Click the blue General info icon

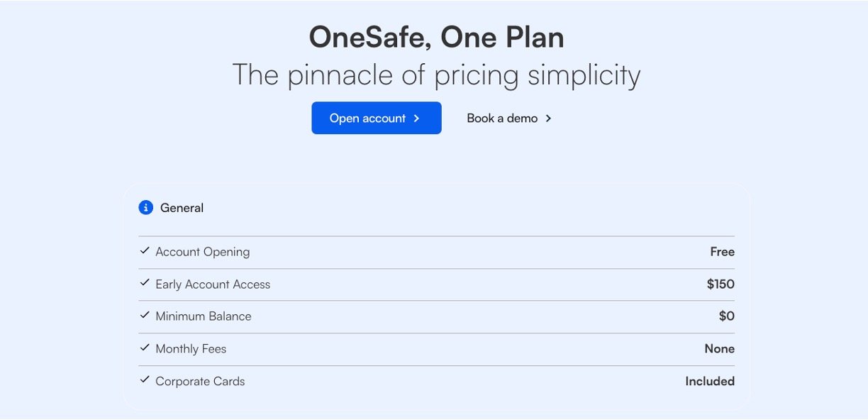(x=146, y=208)
